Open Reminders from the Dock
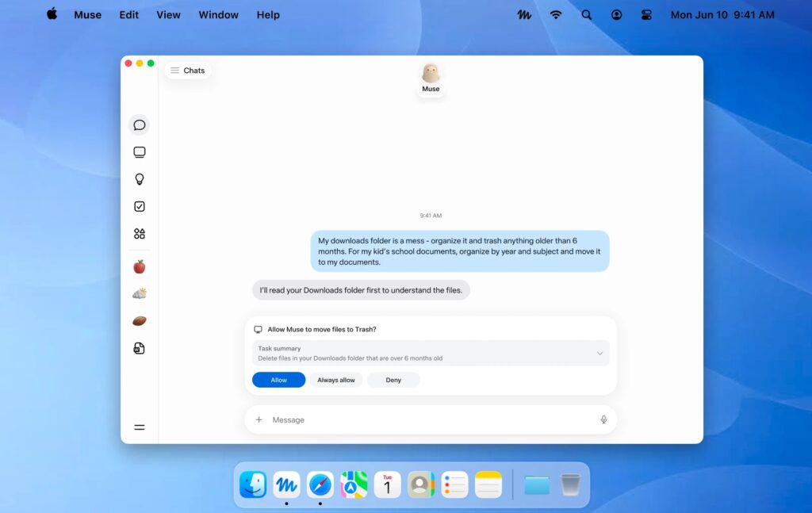Screen dimensions: 812x513 pos(454,485)
